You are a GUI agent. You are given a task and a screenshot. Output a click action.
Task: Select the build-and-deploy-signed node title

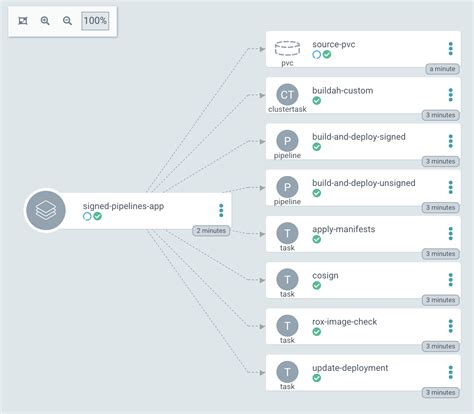[359, 137]
